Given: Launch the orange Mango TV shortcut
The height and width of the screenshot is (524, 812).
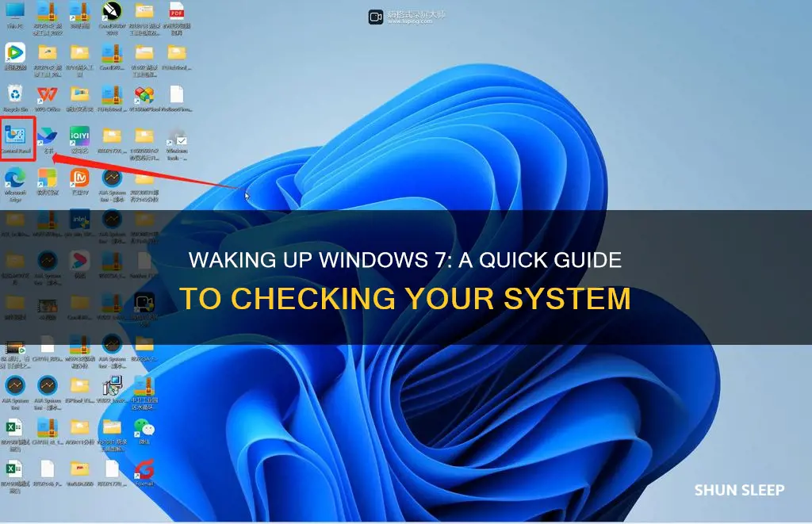Looking at the screenshot, I should [x=79, y=182].
